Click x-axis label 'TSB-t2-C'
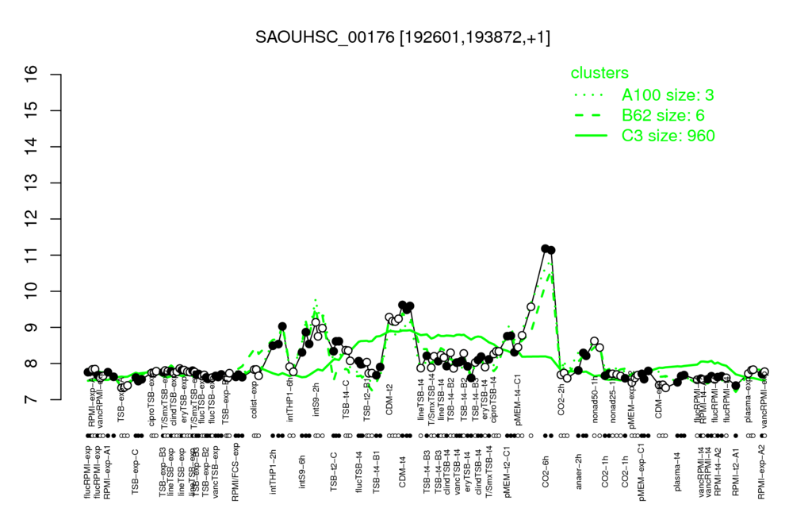The image size is (812, 508). point(334,471)
